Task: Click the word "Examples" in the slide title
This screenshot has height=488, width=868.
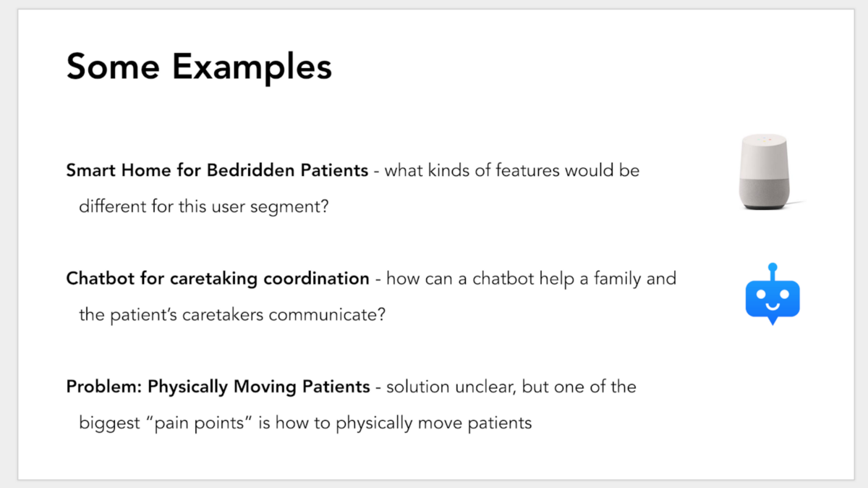Action: 252,68
